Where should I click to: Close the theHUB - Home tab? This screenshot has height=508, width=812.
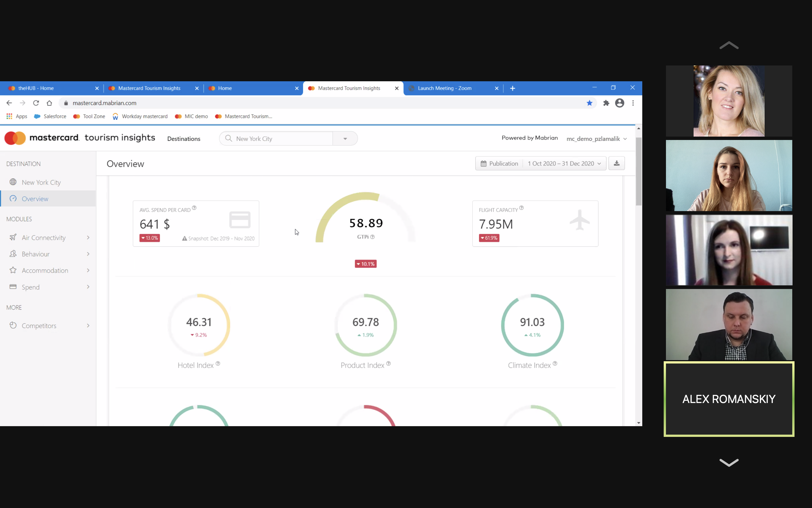click(x=97, y=88)
